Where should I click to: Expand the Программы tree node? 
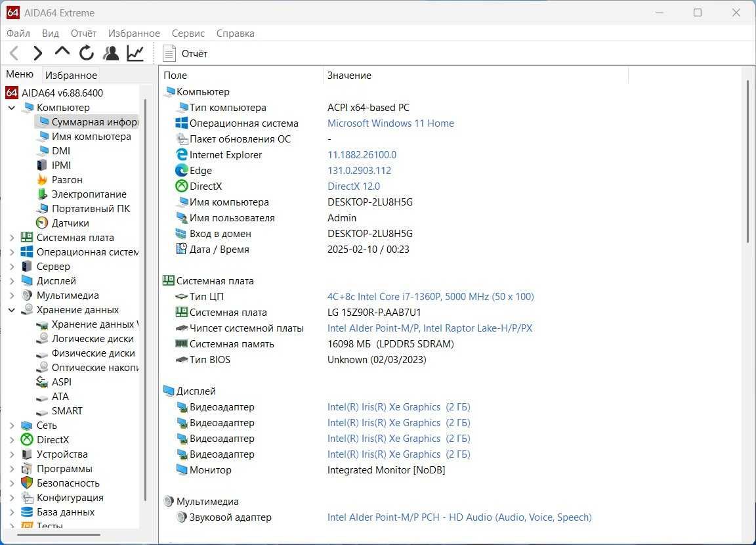12,469
